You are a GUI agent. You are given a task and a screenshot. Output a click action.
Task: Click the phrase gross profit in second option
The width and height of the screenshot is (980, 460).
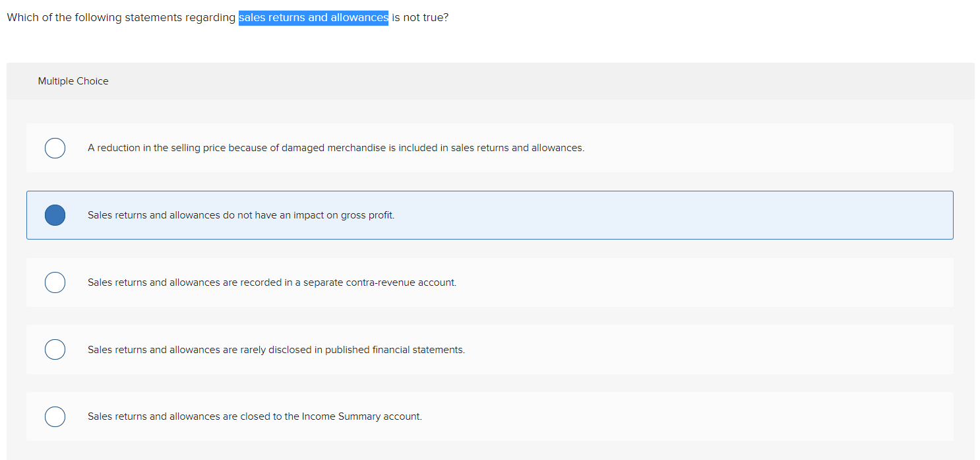pos(364,214)
